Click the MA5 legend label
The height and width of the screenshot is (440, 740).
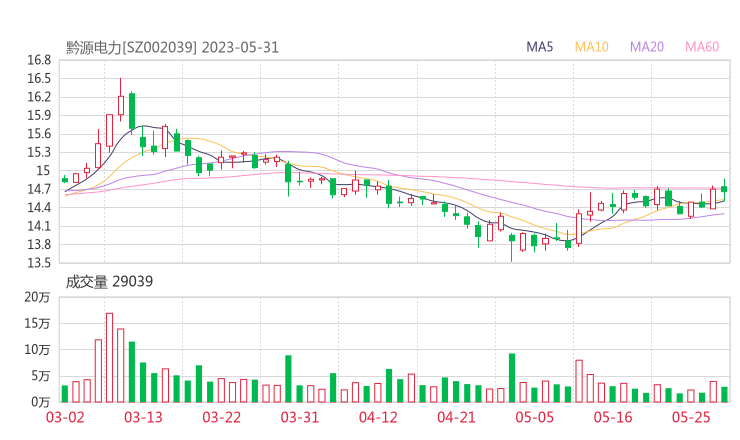pos(539,47)
